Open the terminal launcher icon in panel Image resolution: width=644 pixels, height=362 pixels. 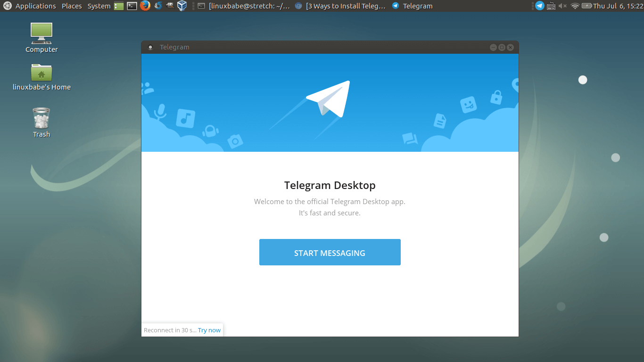(132, 6)
